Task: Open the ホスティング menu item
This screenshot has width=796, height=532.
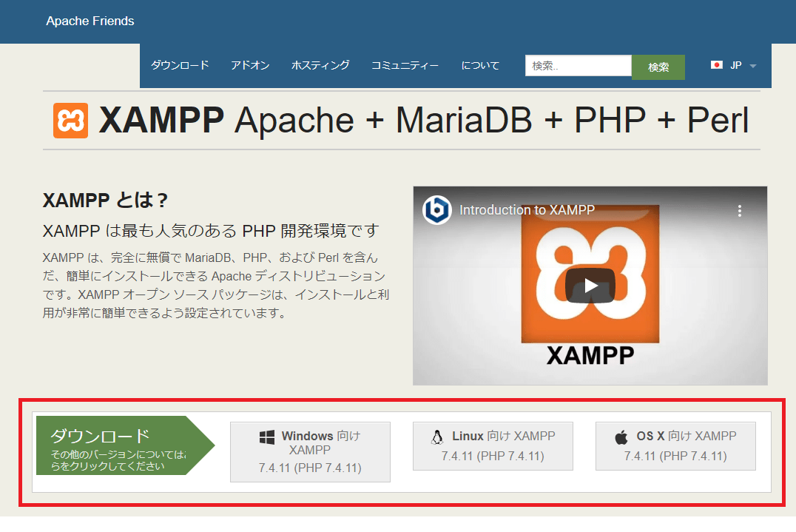Action: click(320, 65)
